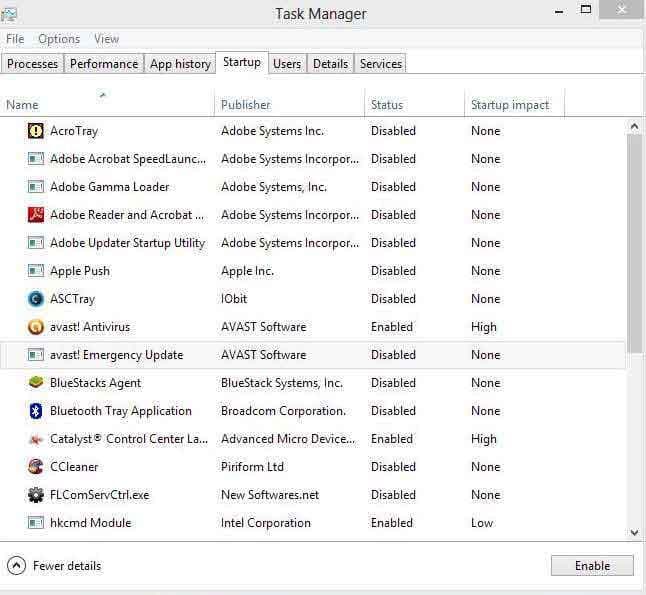Select Bluetooth Tray Application entry name

point(121,411)
